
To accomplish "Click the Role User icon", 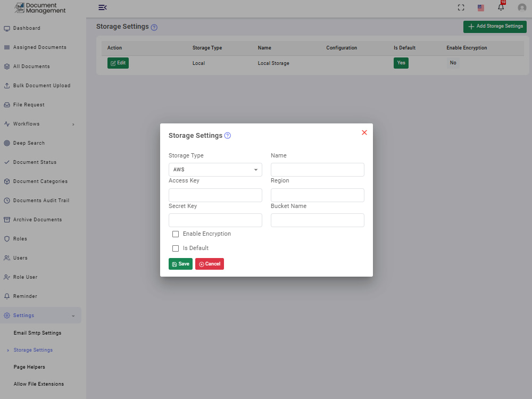I will coord(7,277).
